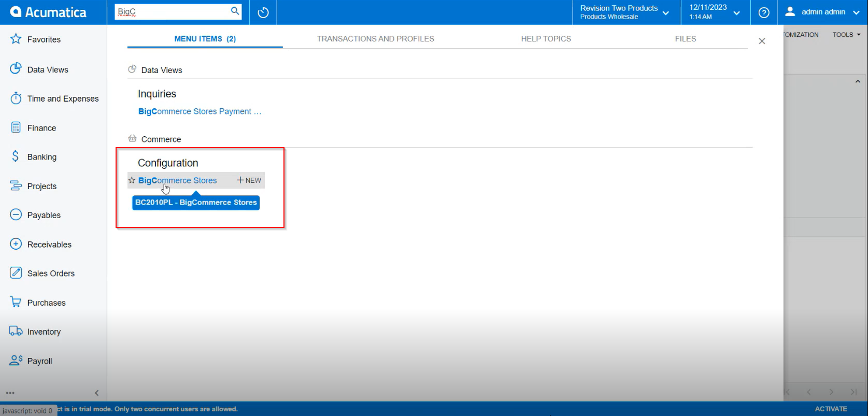Open BigCommerce Stores configuration link
Viewport: 868px width, 416px height.
point(178,180)
